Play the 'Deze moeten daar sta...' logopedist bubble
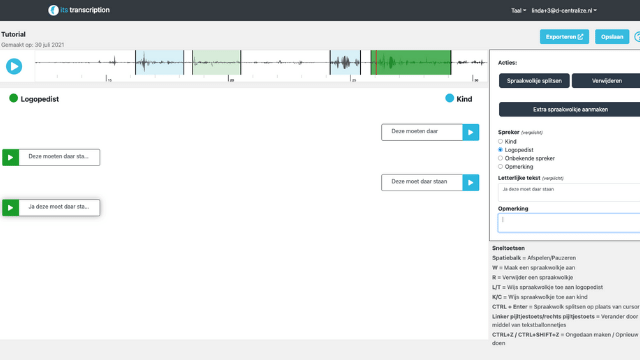Viewport: 640px width, 360px height. coord(11,157)
